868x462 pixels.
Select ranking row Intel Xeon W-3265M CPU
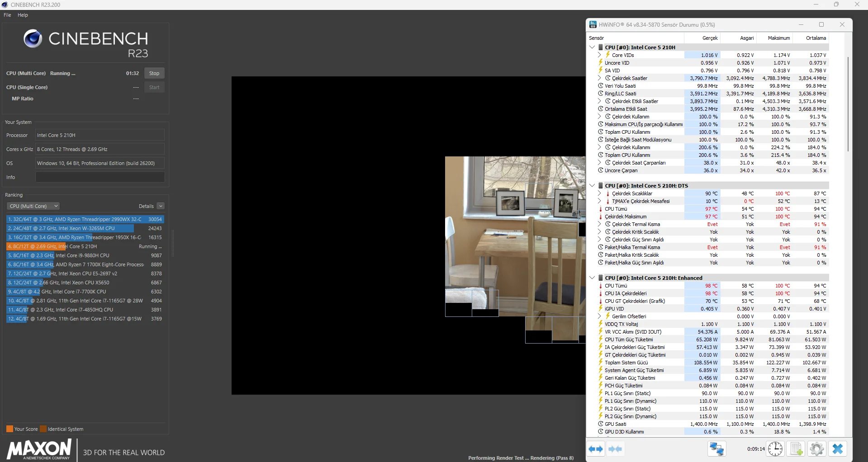tap(85, 228)
